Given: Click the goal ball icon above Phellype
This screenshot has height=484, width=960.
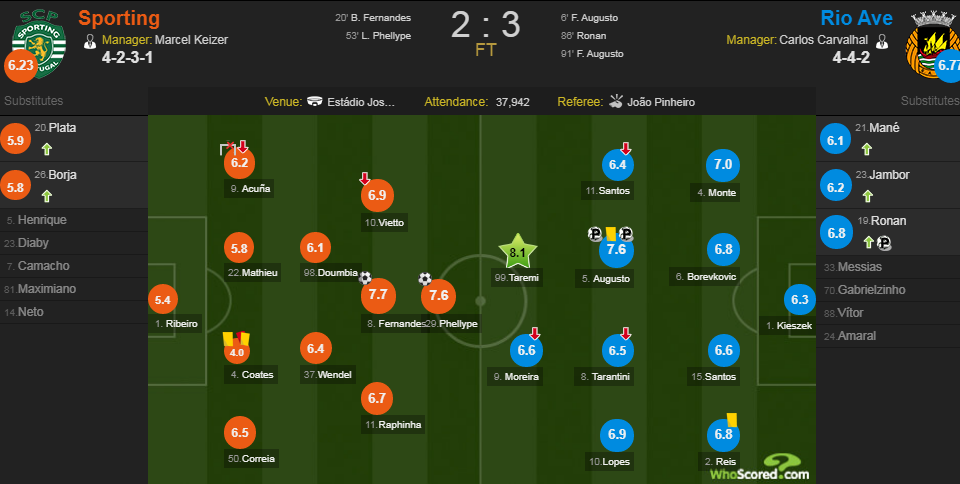Looking at the screenshot, I should [x=425, y=279].
